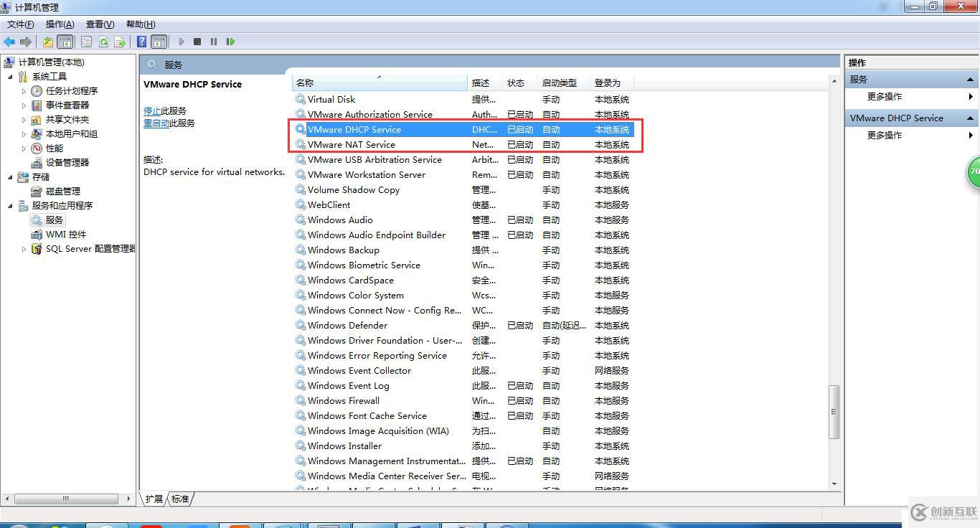Expand the 任务计划程序 tree node
Screen dimensions: 980x528
(24, 91)
